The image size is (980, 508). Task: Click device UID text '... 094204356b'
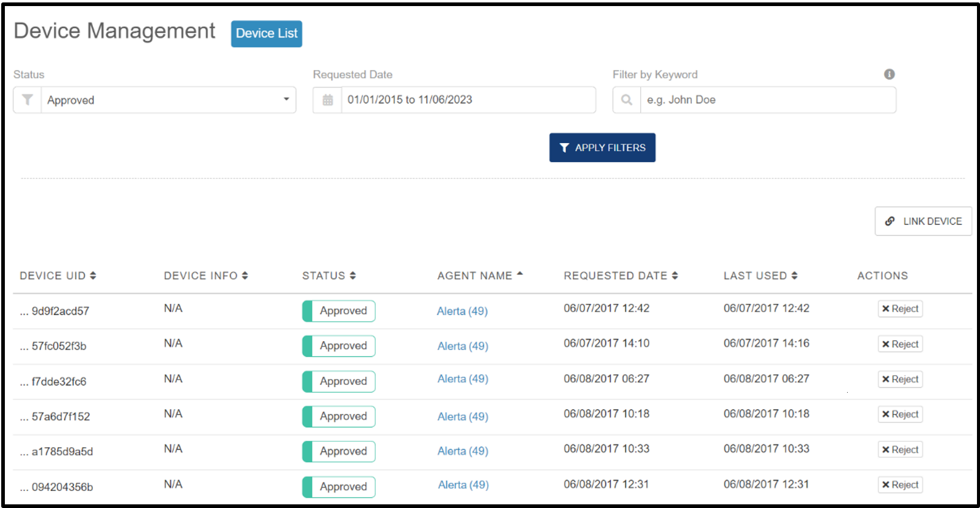point(56,487)
